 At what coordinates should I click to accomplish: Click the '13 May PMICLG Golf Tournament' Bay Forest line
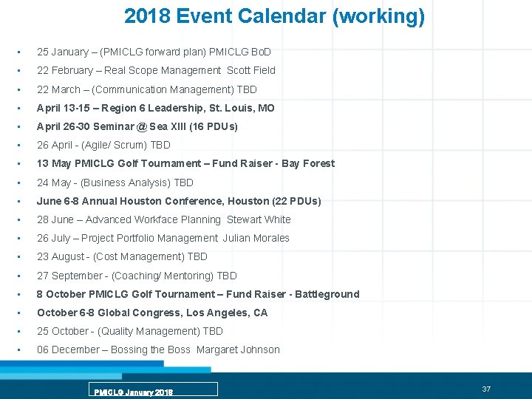(185, 164)
